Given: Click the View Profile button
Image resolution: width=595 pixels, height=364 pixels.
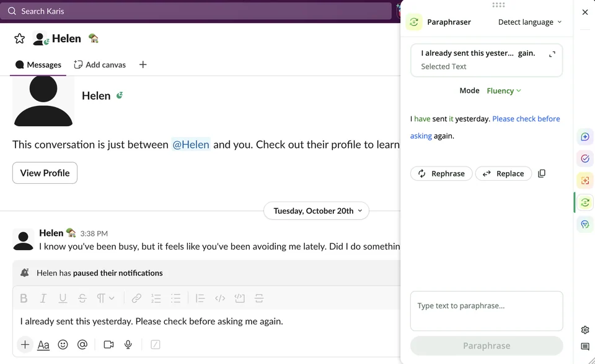Looking at the screenshot, I should click(x=45, y=173).
